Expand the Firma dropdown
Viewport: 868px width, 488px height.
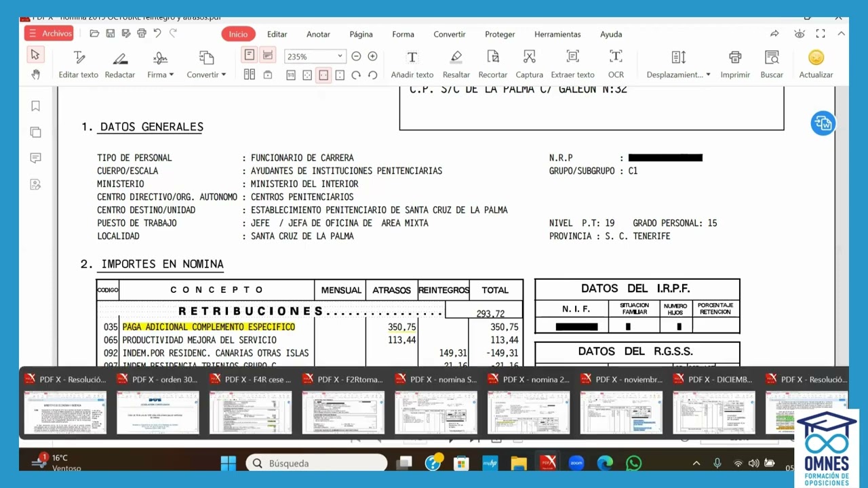(x=161, y=75)
